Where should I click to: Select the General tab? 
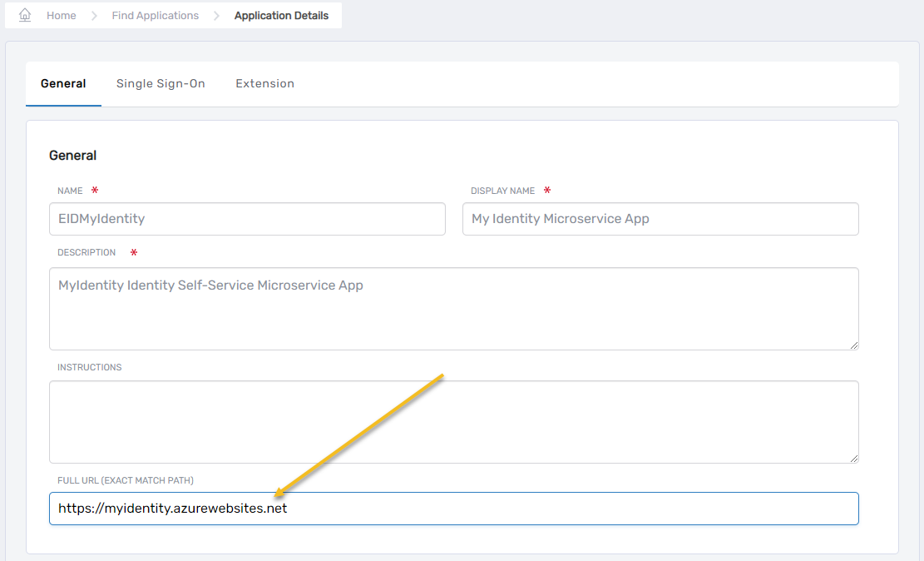[63, 83]
